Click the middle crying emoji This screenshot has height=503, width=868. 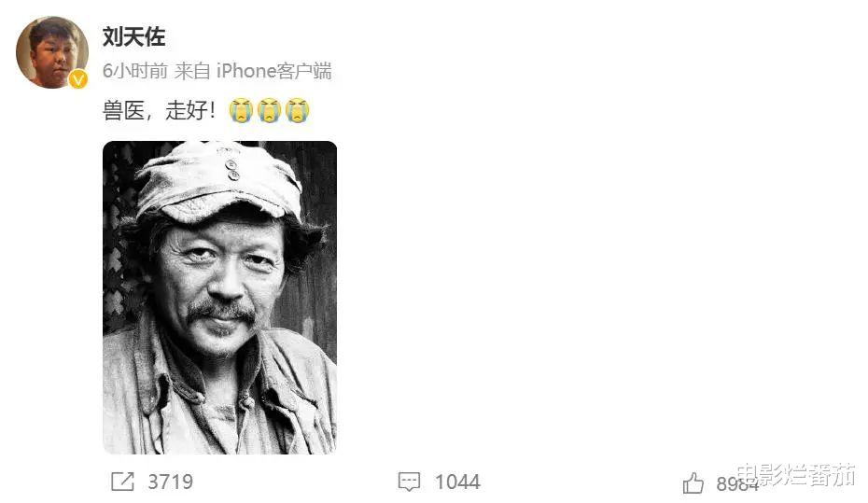269,110
